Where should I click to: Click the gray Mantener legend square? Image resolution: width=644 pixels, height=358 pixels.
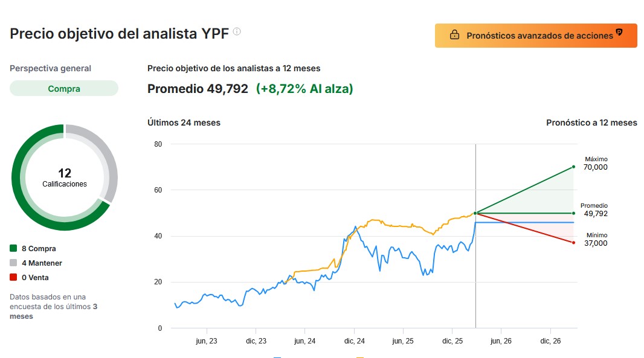pyautogui.click(x=13, y=263)
